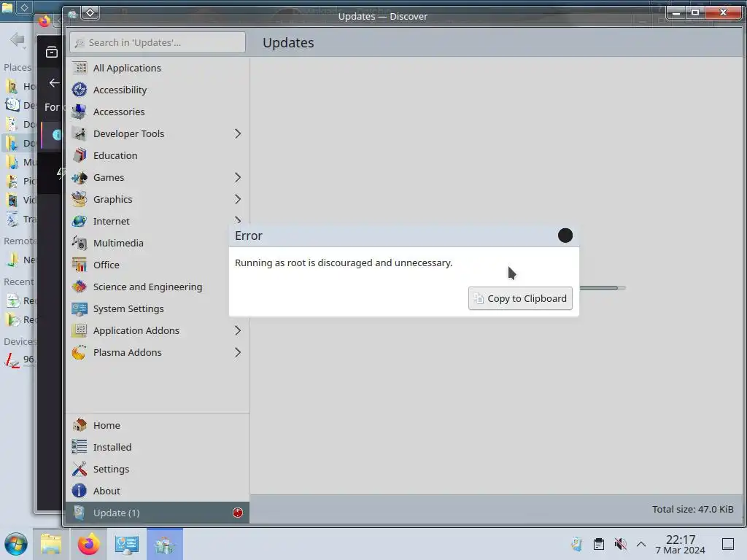Click the show desktop button

728,544
